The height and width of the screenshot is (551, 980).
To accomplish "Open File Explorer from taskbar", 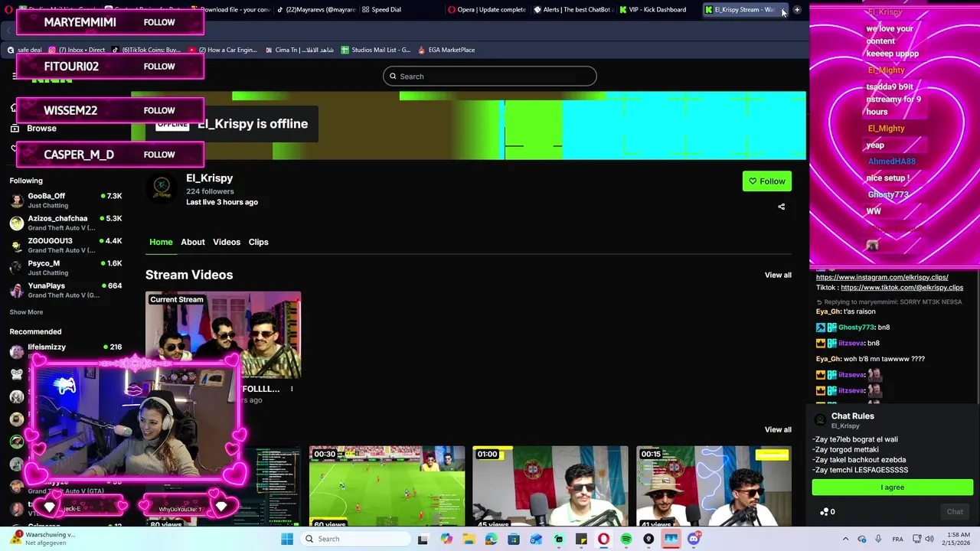I will point(469,539).
